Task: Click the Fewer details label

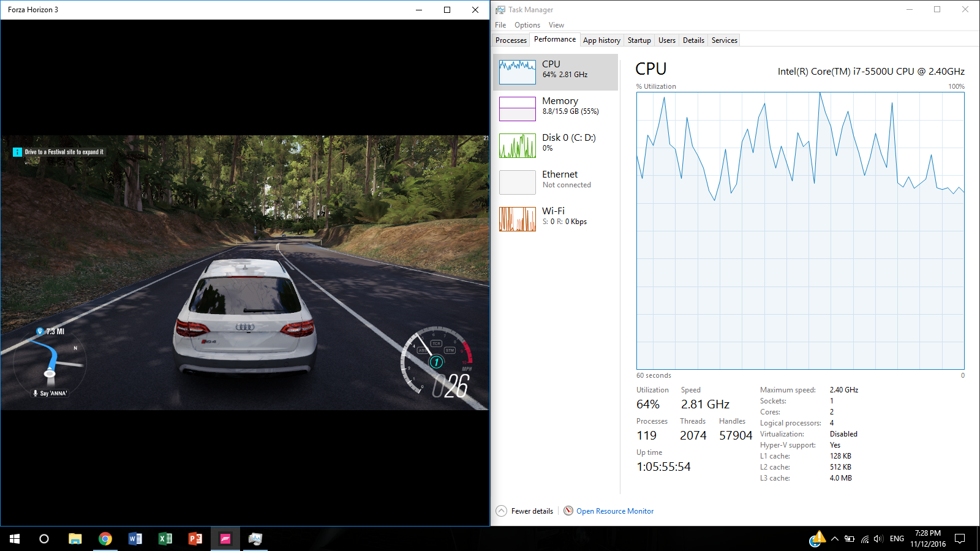Action: click(532, 511)
